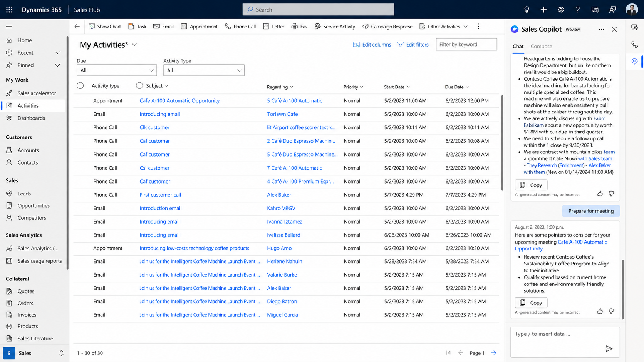Open the Activity Type filter dropdown
This screenshot has width=644, height=362.
point(204,70)
